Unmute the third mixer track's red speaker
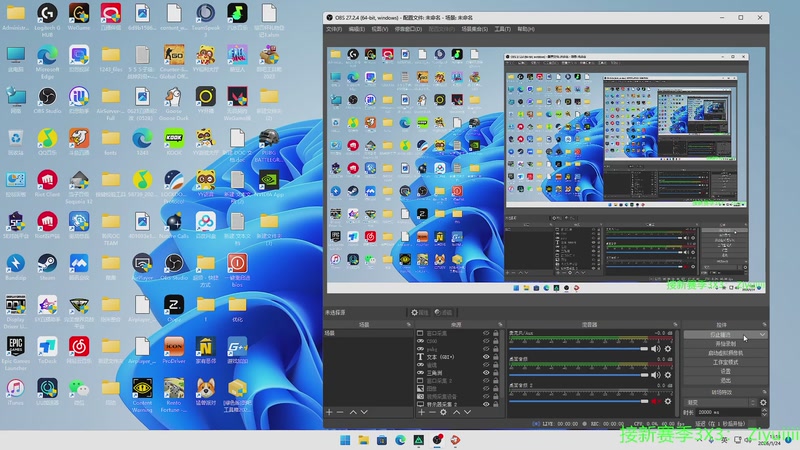 point(657,402)
